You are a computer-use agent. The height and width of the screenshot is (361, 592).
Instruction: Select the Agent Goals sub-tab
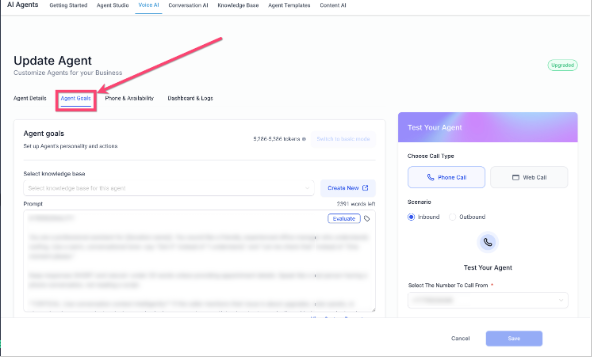click(x=76, y=98)
